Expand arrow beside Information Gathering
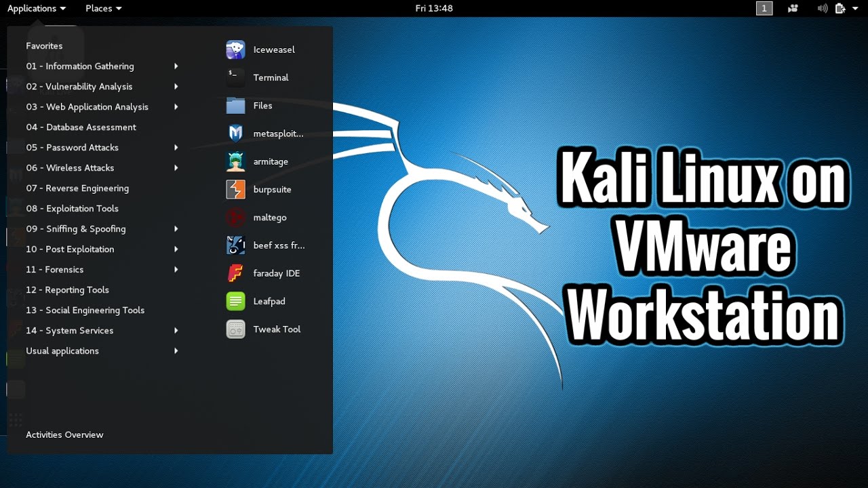868x488 pixels. pyautogui.click(x=176, y=66)
